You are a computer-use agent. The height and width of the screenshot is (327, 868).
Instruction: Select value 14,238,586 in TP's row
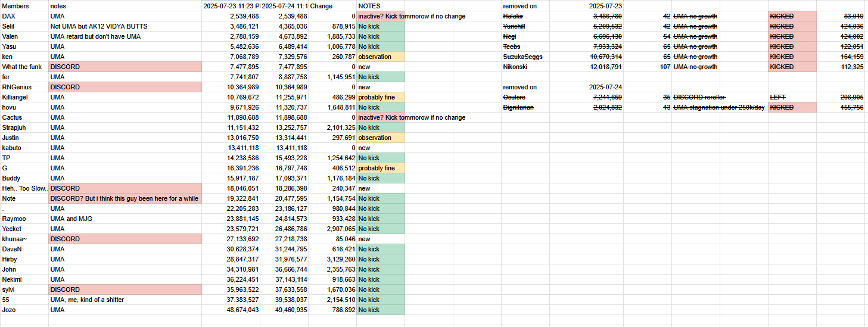[x=231, y=158]
